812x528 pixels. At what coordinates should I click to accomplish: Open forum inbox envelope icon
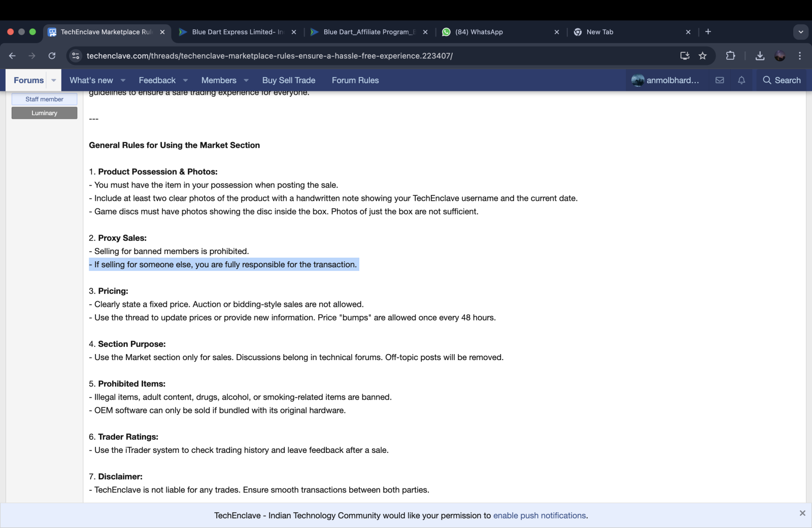click(x=720, y=80)
